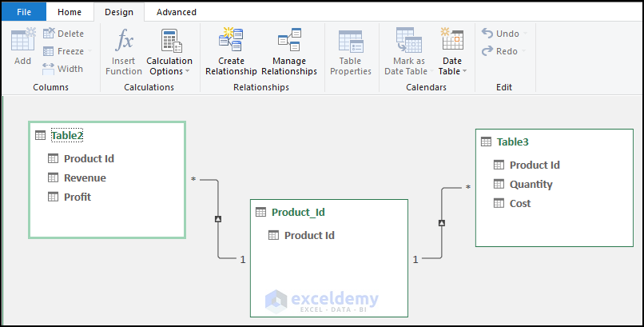Click Mark as Date Table
644x327 pixels.
coord(408,52)
